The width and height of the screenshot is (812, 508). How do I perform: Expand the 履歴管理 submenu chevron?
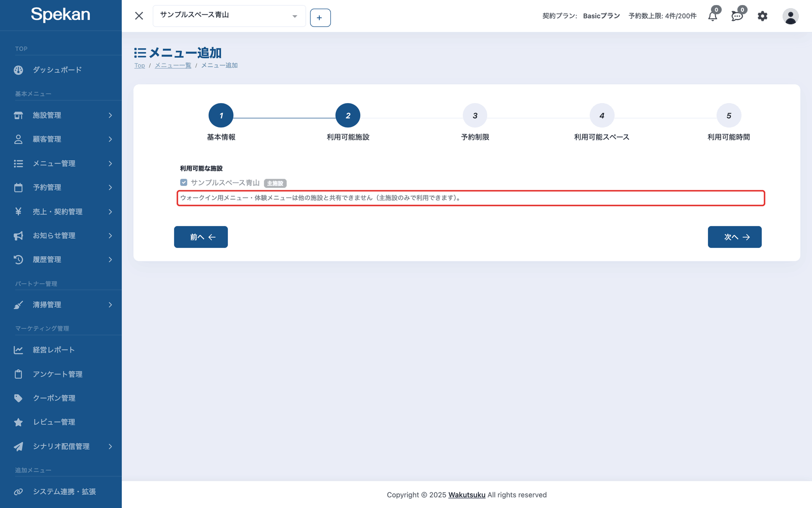tap(110, 260)
